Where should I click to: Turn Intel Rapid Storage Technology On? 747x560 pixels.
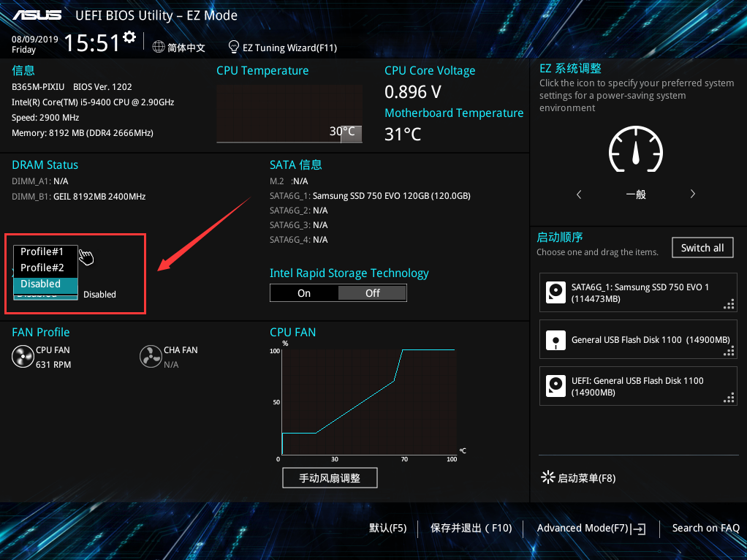click(304, 293)
